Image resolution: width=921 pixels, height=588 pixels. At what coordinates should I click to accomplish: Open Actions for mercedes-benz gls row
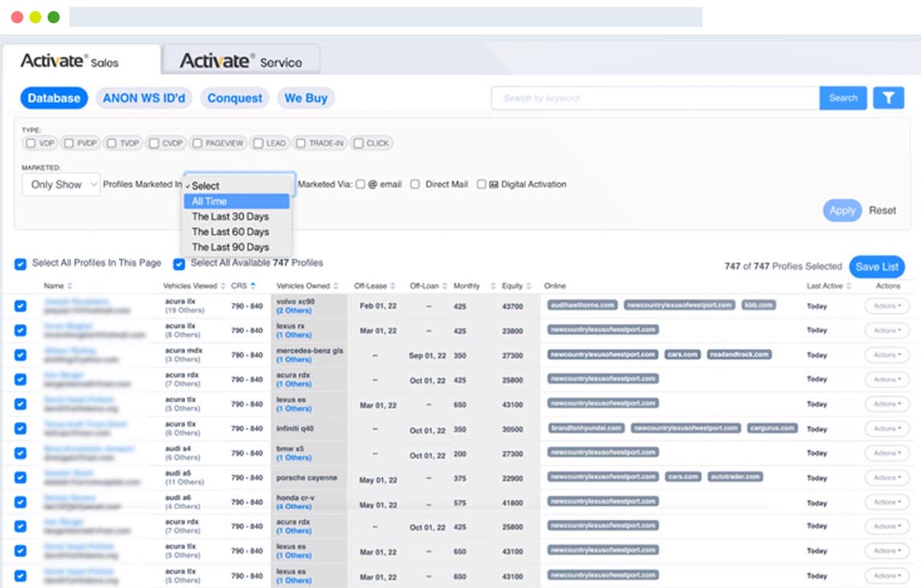coord(887,355)
